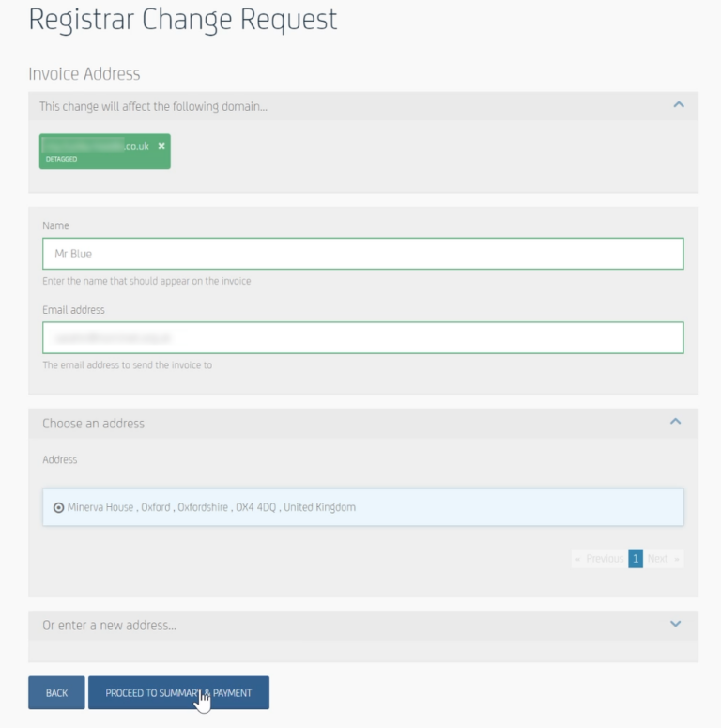Go to the Previous addresses page

point(600,559)
